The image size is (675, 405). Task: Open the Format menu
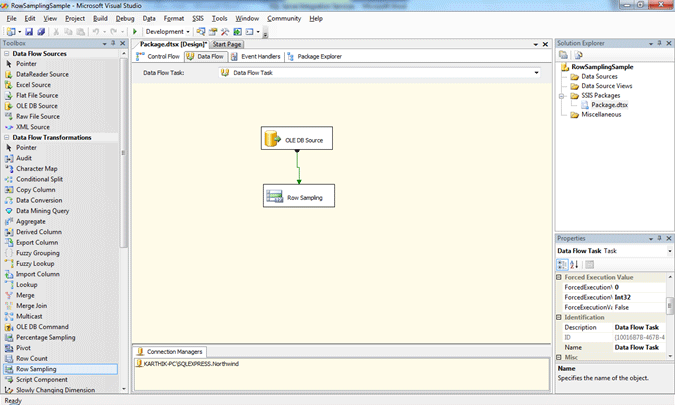173,19
